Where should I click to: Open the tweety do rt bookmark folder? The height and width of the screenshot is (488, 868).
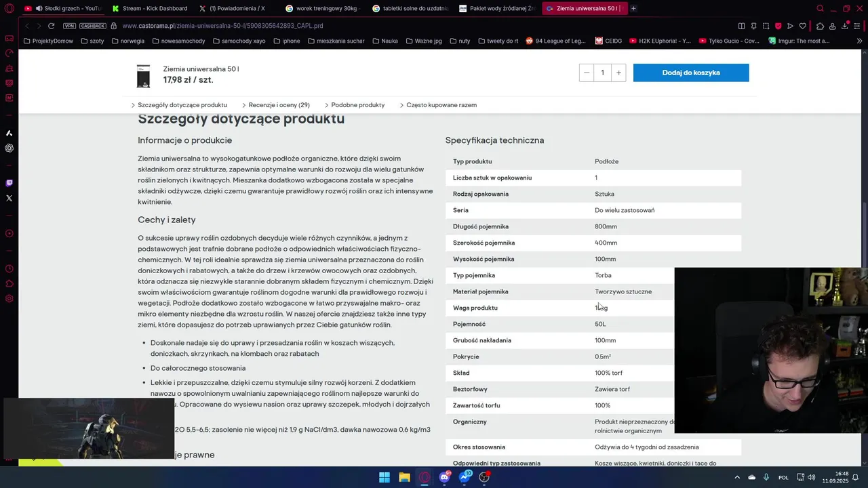(x=498, y=41)
